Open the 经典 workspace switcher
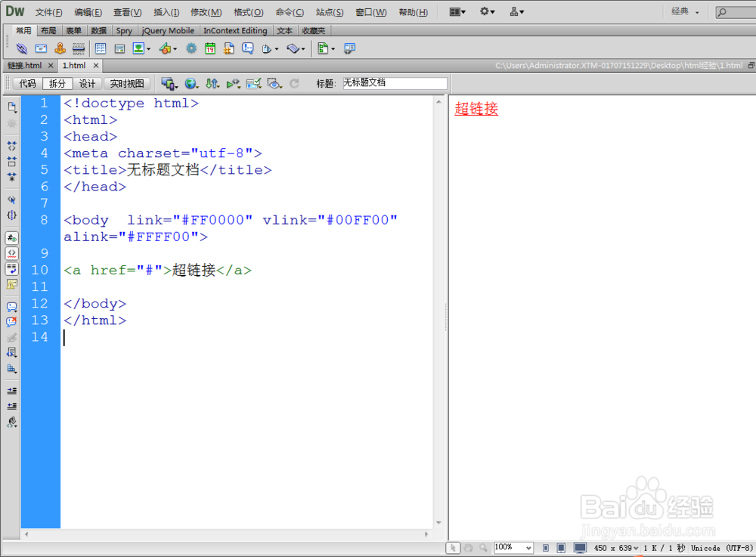The height and width of the screenshot is (557, 756). [685, 11]
